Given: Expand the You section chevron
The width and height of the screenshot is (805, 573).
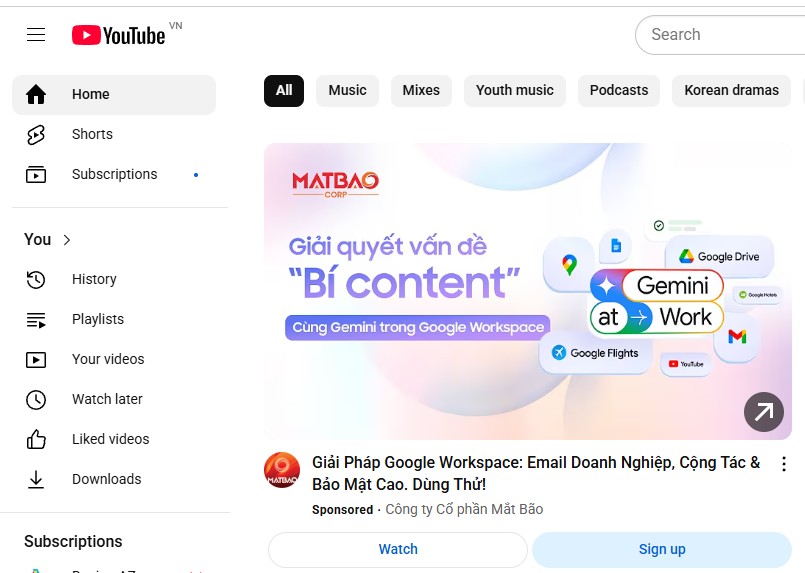Looking at the screenshot, I should (x=66, y=240).
